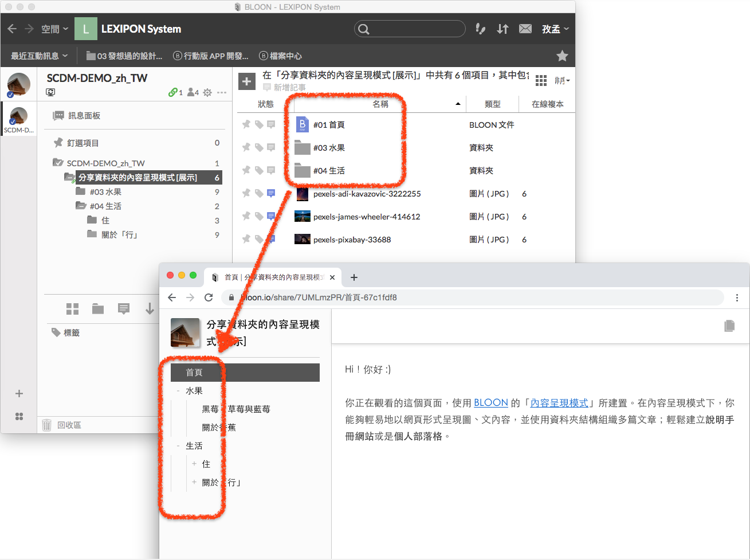Open the 標籤 tags section
Image resolution: width=750 pixels, height=560 pixels.
click(x=65, y=332)
